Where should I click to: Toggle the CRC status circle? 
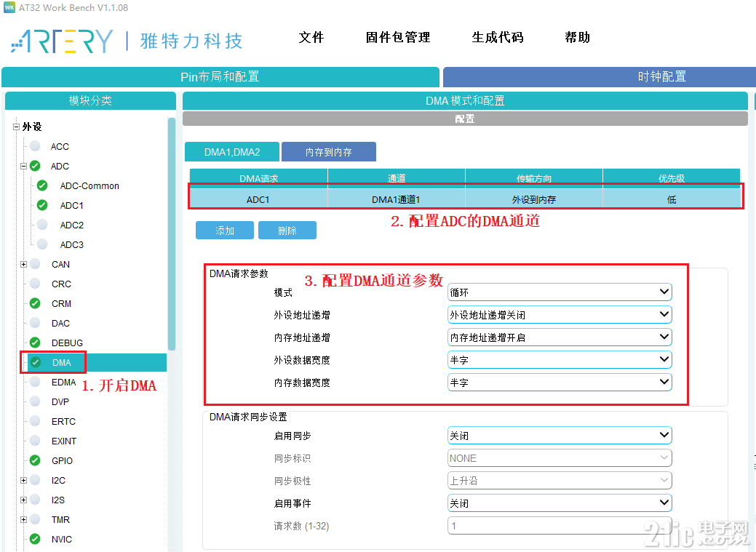pos(35,284)
